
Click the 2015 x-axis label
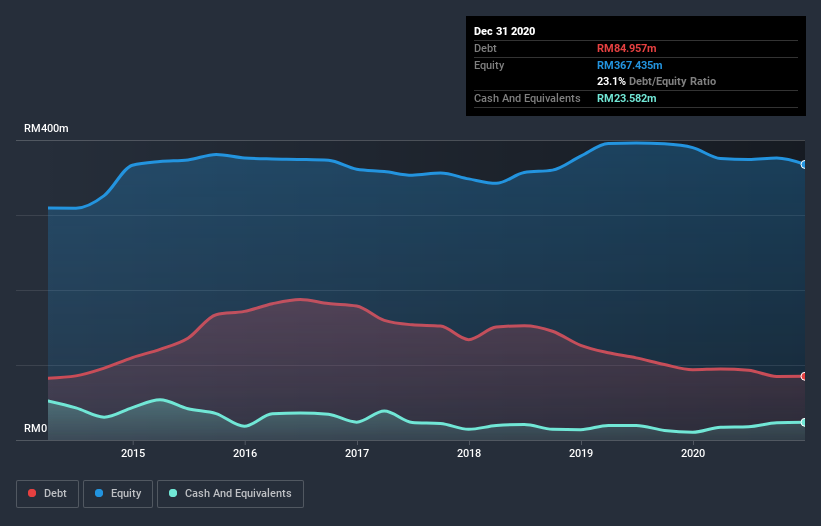[133, 453]
